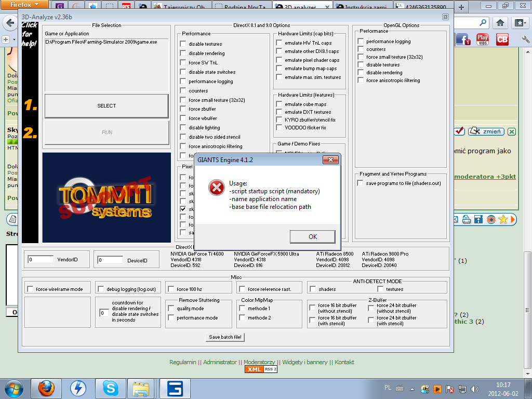
Task: Check force wireframe mode
Action: pos(30,289)
